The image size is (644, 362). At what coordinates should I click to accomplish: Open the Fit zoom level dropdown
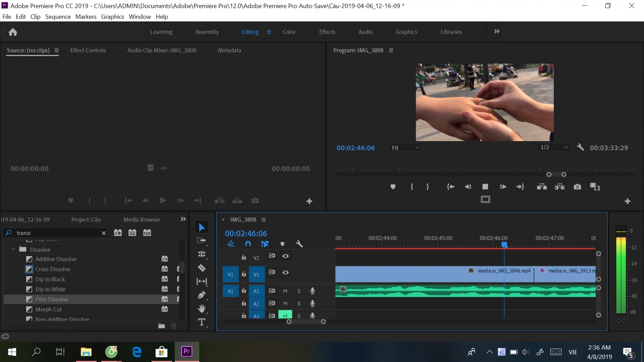tap(405, 148)
